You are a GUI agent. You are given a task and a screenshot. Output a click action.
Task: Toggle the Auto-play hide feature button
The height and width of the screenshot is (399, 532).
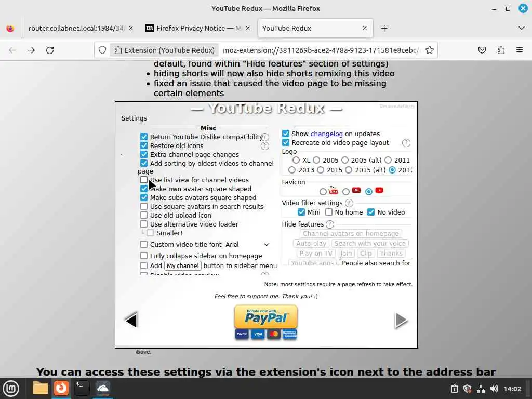coord(311,243)
